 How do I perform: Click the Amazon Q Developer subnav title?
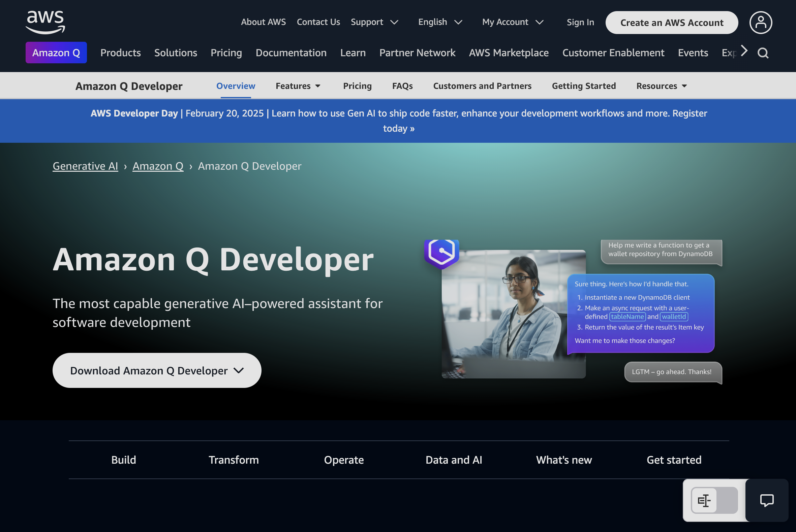click(x=129, y=86)
